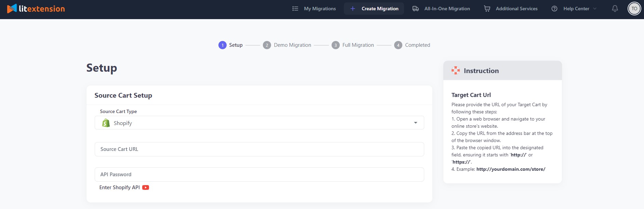
Task: Open All-In-One Migration page
Action: 447,9
